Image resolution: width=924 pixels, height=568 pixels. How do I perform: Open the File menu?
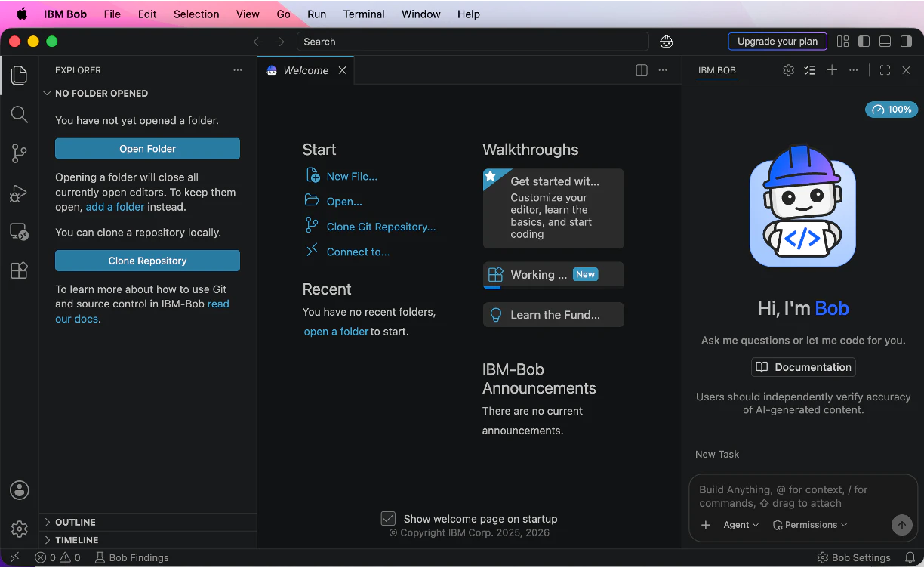112,14
